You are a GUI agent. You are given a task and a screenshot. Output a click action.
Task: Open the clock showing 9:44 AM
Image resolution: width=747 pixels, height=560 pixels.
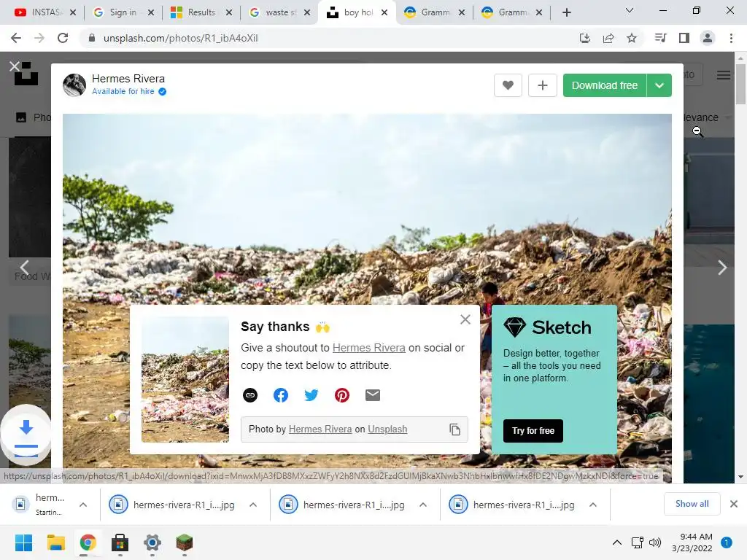point(692,542)
